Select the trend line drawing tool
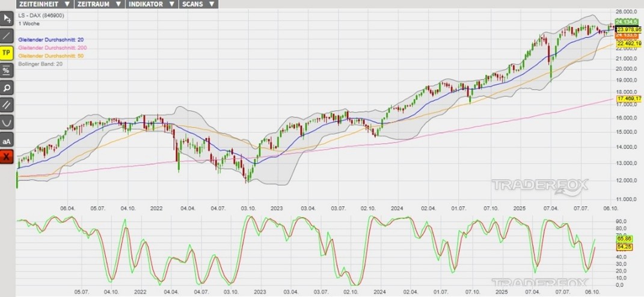 coord(7,35)
